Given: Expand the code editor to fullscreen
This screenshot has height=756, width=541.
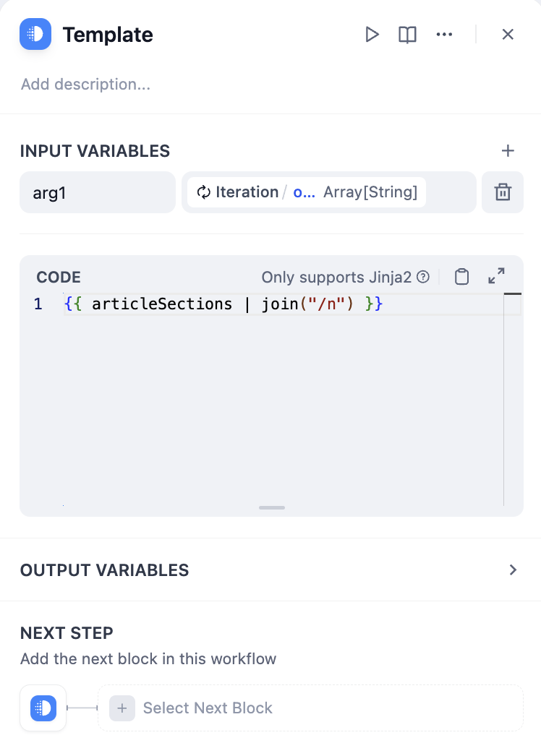Looking at the screenshot, I should (496, 276).
